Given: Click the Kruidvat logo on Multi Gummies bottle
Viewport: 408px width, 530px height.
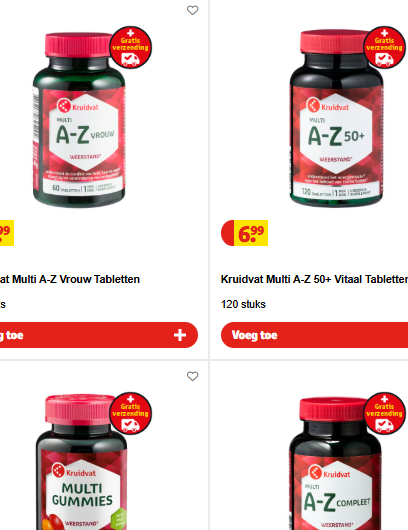Looking at the screenshot, I should pyautogui.click(x=74, y=471).
